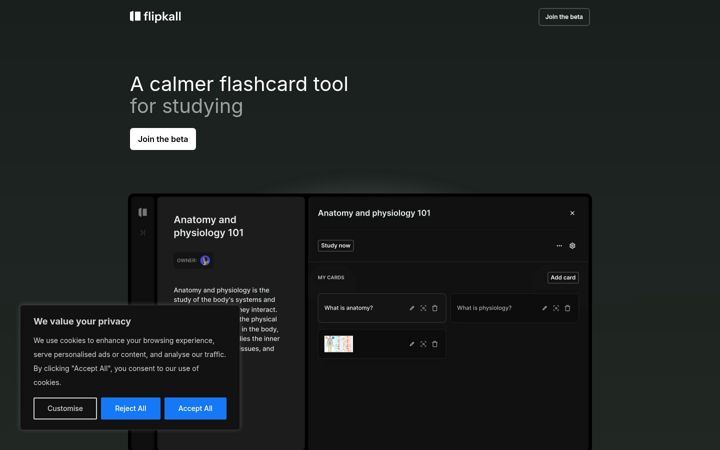Click the 'for studying' subheading
The height and width of the screenshot is (450, 720).
pos(186,107)
